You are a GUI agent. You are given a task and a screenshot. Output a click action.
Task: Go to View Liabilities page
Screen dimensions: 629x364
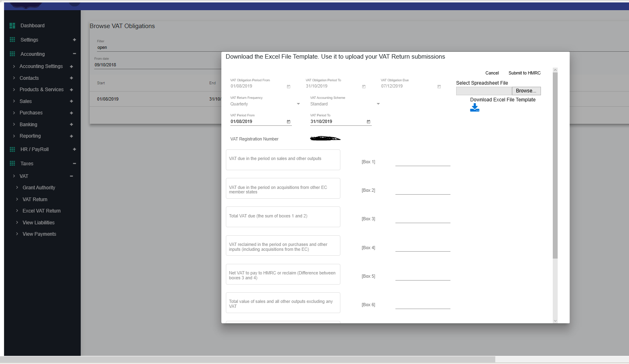click(38, 223)
